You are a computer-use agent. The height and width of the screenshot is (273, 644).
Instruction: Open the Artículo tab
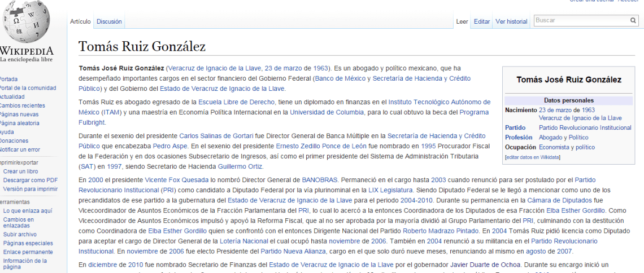80,22
